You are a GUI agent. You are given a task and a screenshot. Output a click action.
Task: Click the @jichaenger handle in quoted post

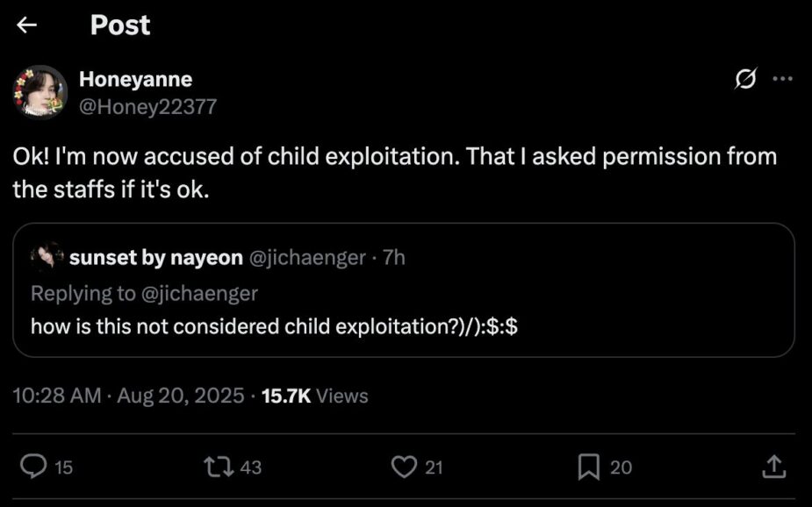[312, 258]
